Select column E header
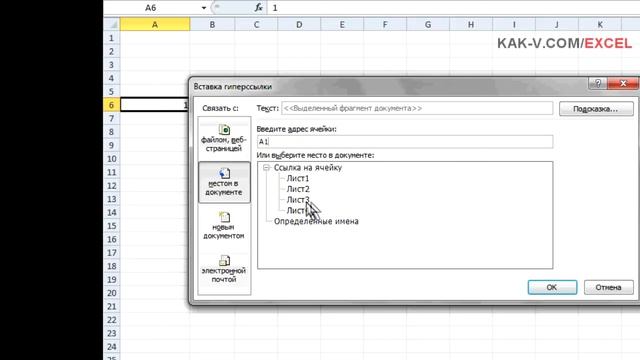The height and width of the screenshot is (360, 640). 342,24
